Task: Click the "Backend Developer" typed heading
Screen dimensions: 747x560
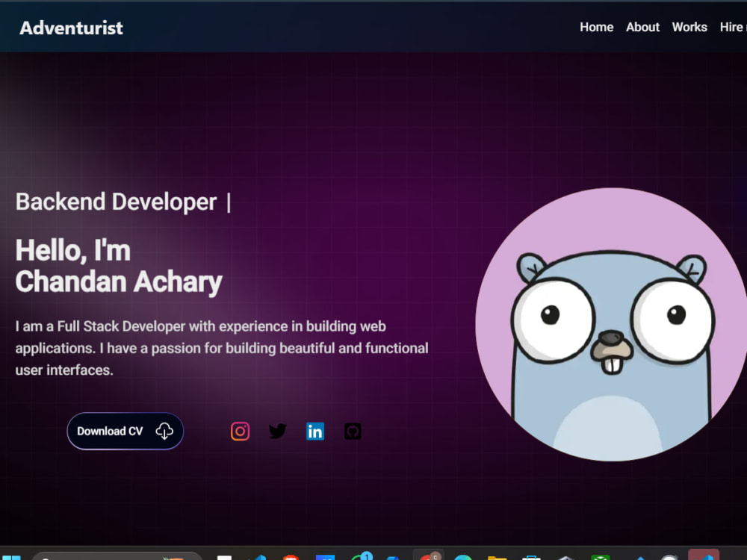Action: coord(117,202)
